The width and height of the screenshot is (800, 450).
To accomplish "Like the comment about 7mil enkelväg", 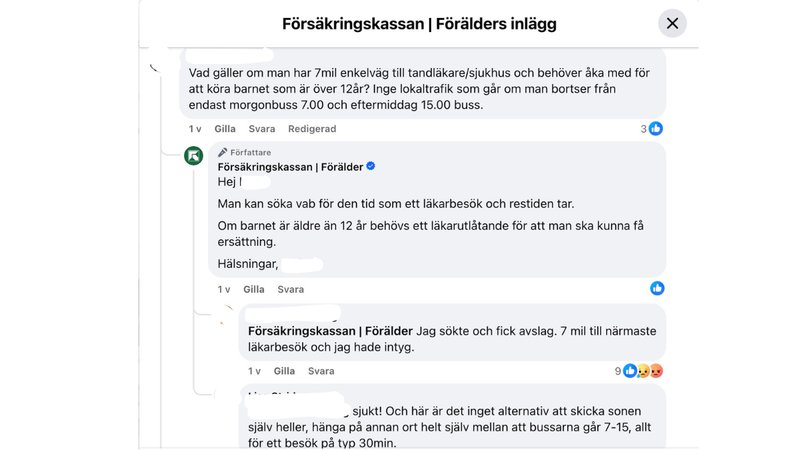I will click(x=225, y=129).
